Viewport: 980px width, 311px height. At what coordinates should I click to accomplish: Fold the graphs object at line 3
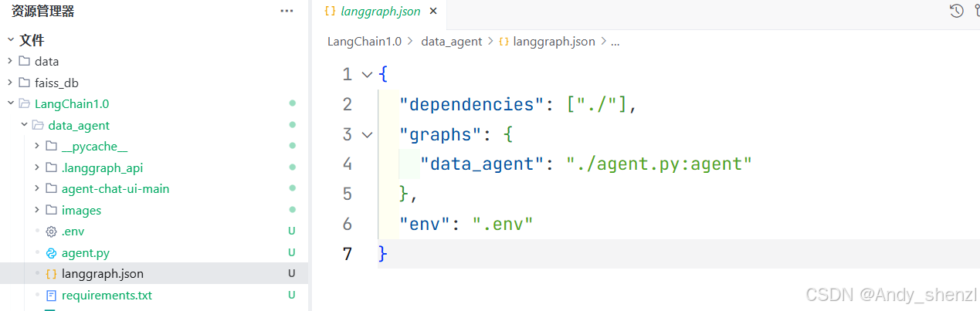click(367, 134)
